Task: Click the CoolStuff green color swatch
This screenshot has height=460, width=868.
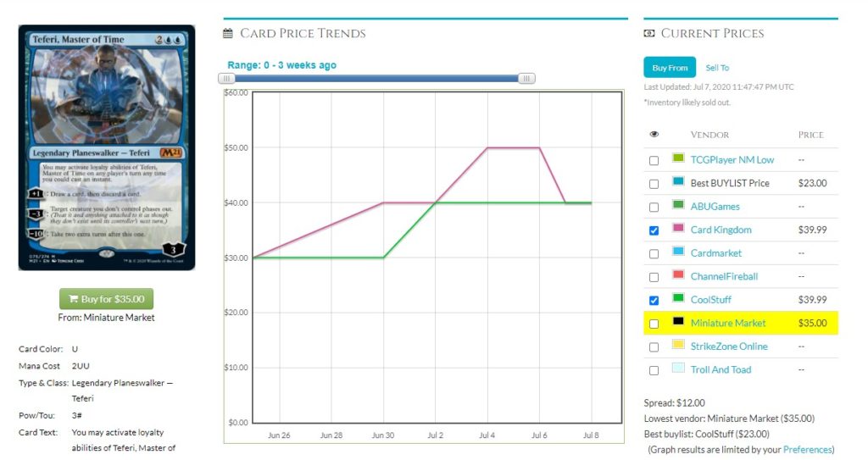Action: 678,297
